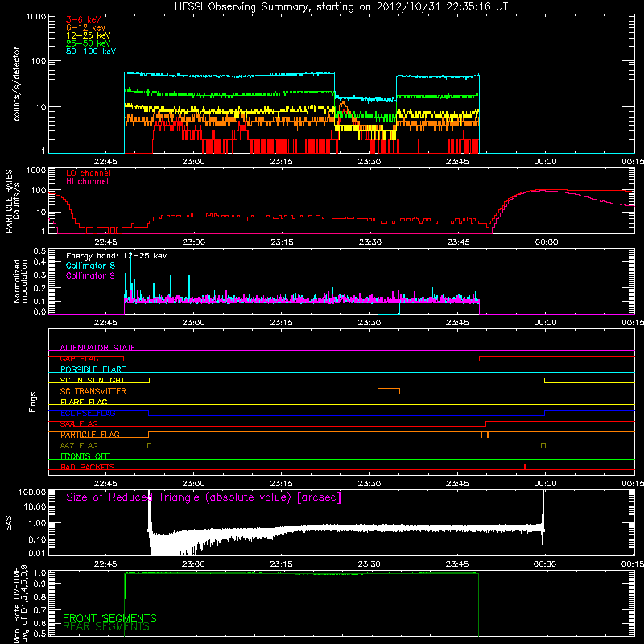Click the 23:15 tick label under count-rate plot
644x644 pixels.
coord(281,162)
